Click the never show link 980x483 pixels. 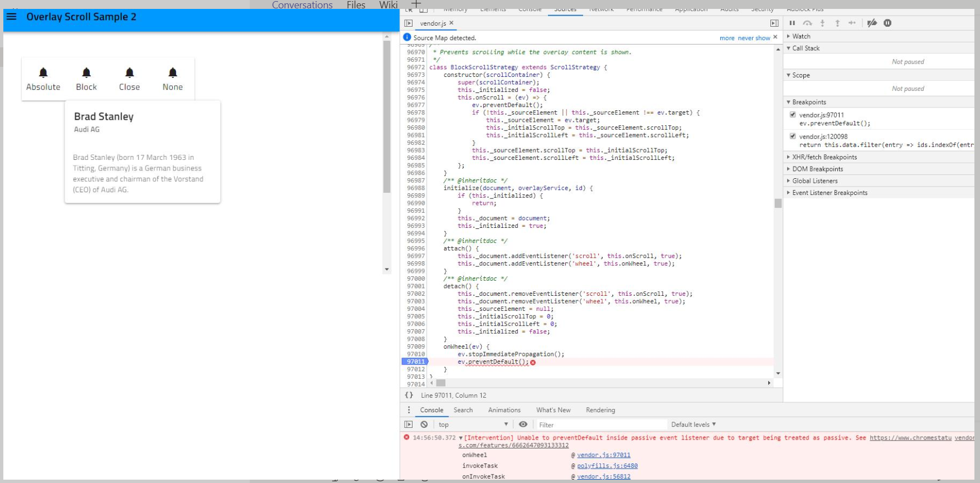coord(754,38)
